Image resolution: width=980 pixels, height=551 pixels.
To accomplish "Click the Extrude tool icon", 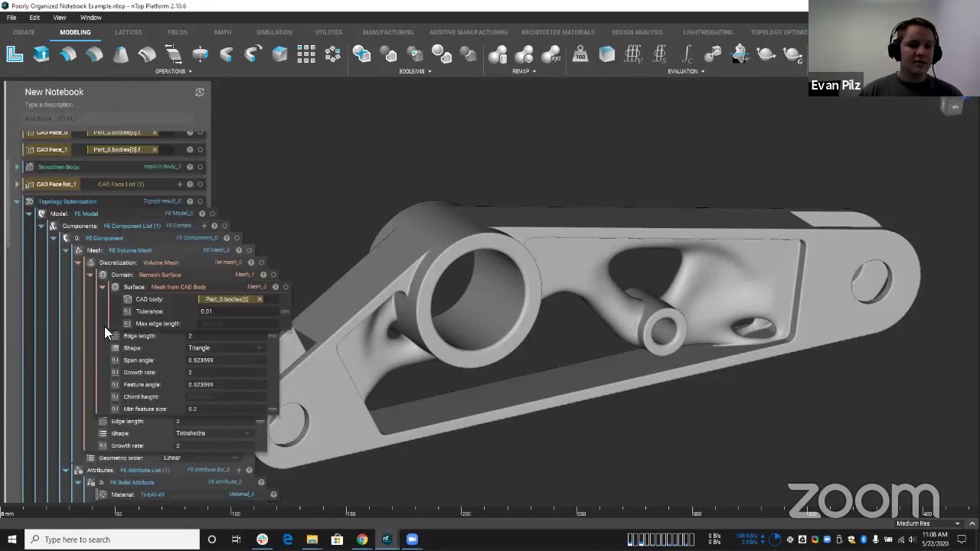I will (41, 54).
